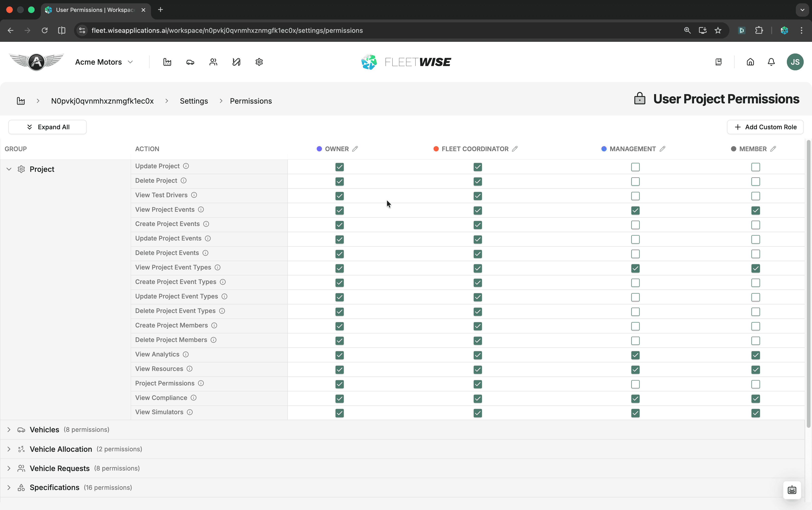This screenshot has width=812, height=510.
Task: Open the chatbot assistant icon
Action: click(792, 490)
